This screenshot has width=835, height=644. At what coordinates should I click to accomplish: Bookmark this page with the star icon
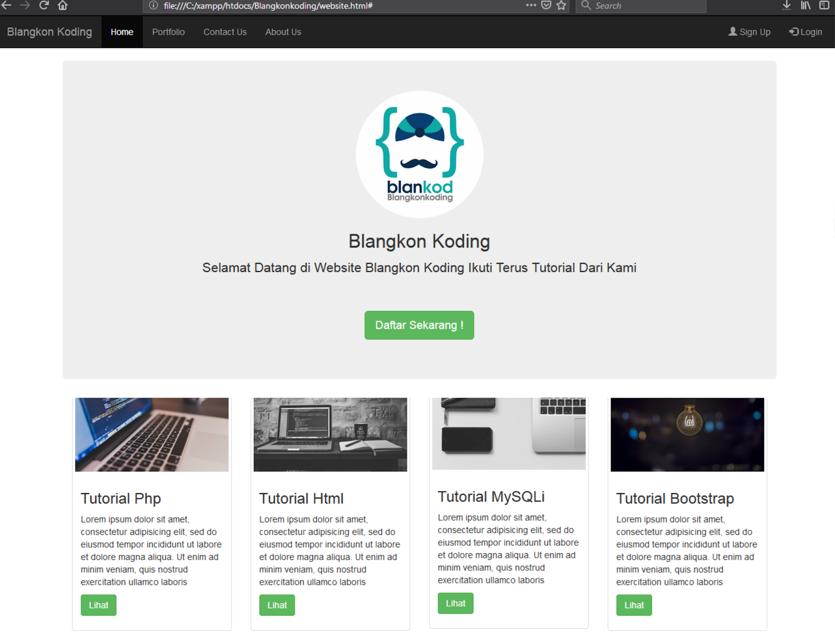point(562,6)
